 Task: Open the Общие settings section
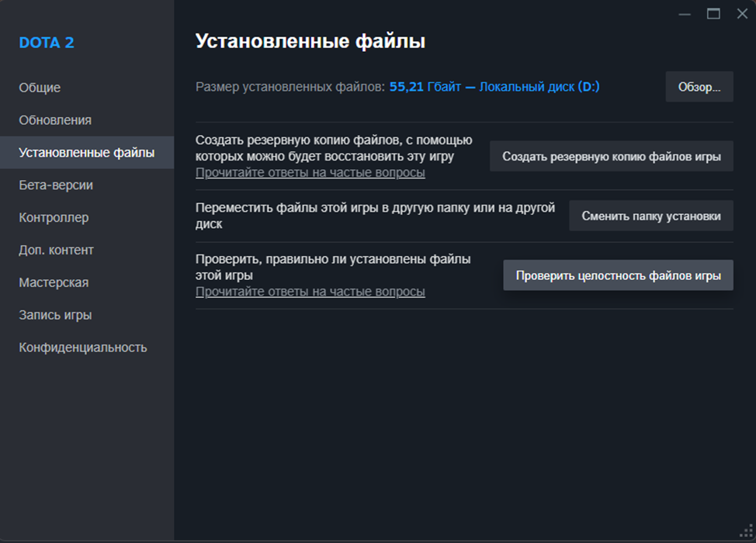pos(40,88)
